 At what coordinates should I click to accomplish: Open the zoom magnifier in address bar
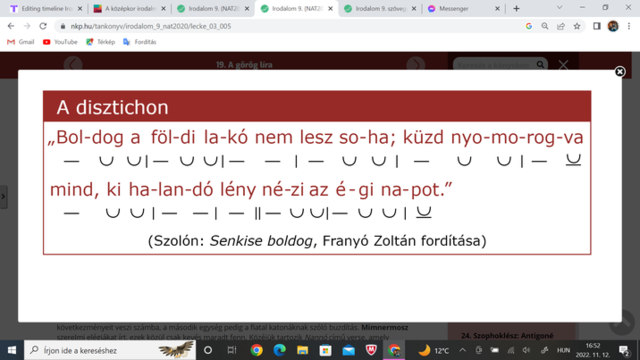(545, 26)
